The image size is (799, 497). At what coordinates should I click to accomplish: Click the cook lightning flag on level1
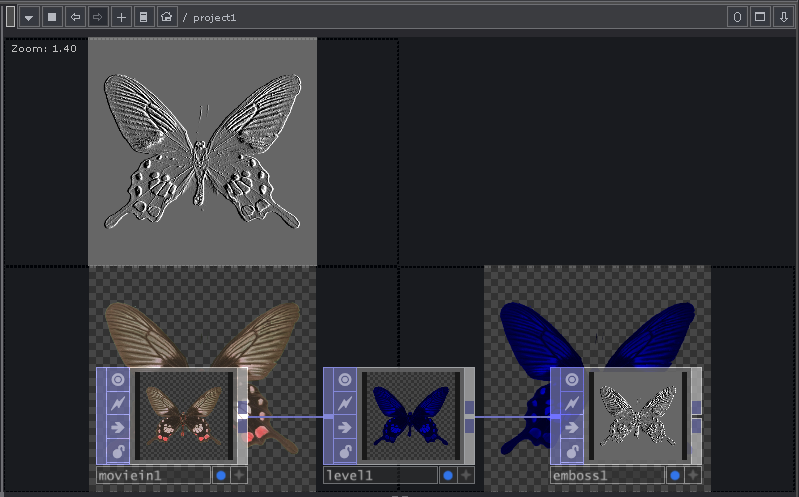tap(345, 403)
